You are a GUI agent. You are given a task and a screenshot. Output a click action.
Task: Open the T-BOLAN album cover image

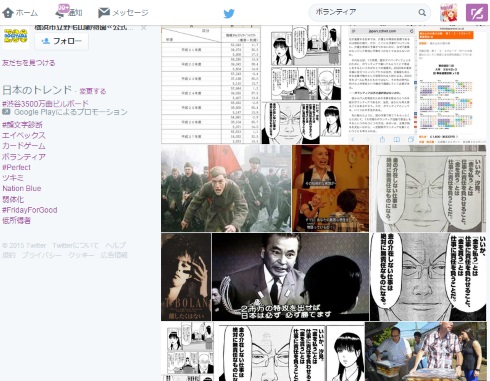pos(186,277)
